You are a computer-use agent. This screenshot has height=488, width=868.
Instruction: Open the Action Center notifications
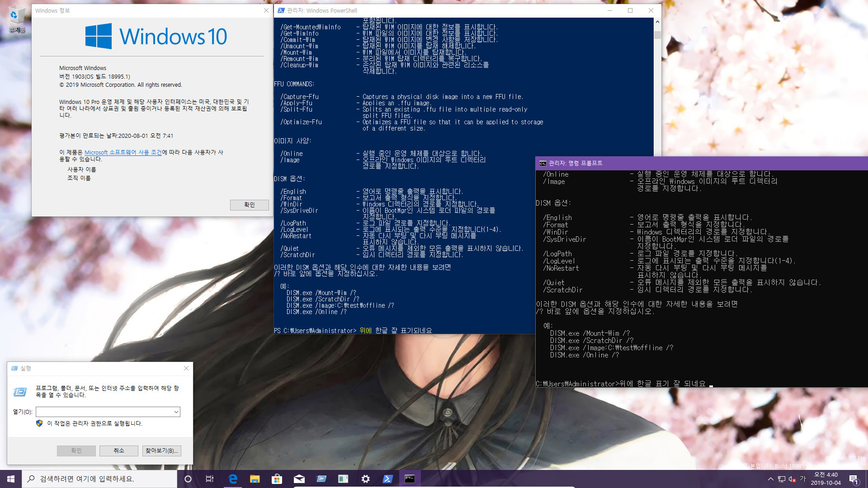[854, 479]
